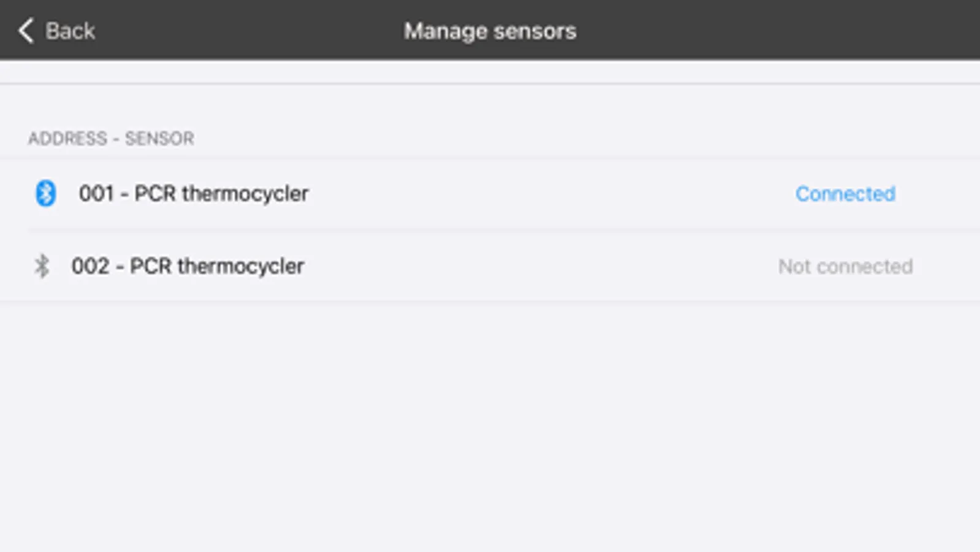
Task: Click the Back text label
Action: pyautogui.click(x=70, y=31)
